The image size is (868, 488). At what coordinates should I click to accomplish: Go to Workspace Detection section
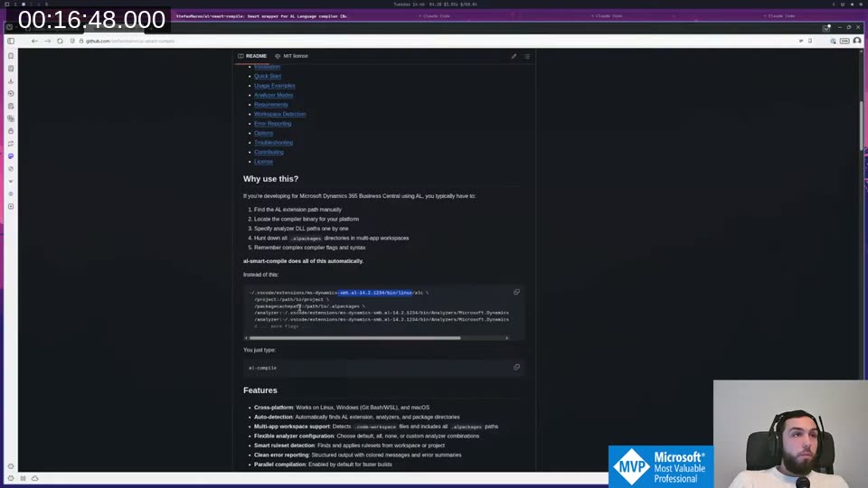pos(279,114)
